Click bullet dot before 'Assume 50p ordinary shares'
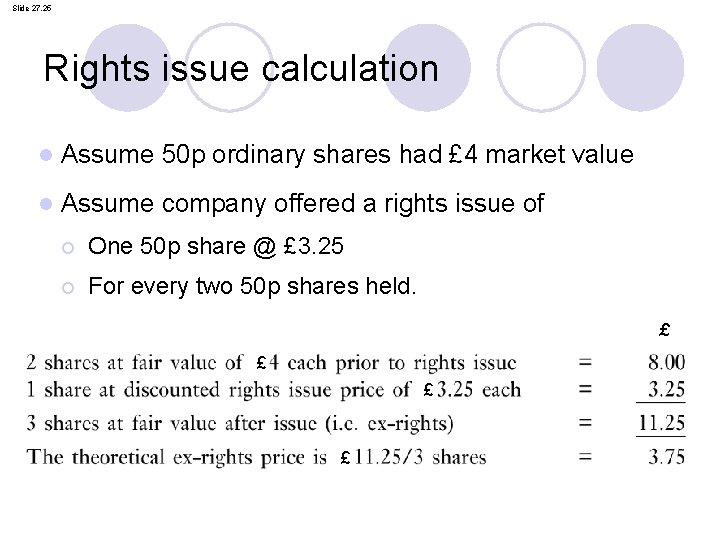Screen dimensions: 720x540 coord(46,155)
